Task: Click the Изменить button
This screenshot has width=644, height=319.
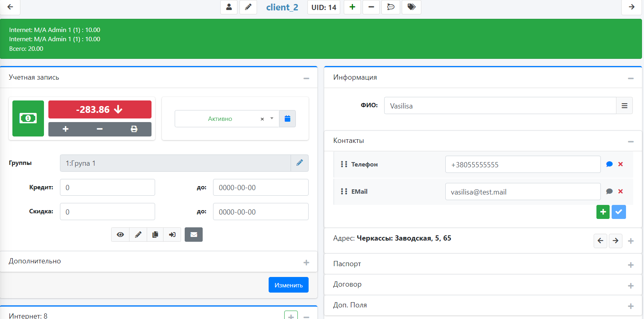Action: (288, 285)
